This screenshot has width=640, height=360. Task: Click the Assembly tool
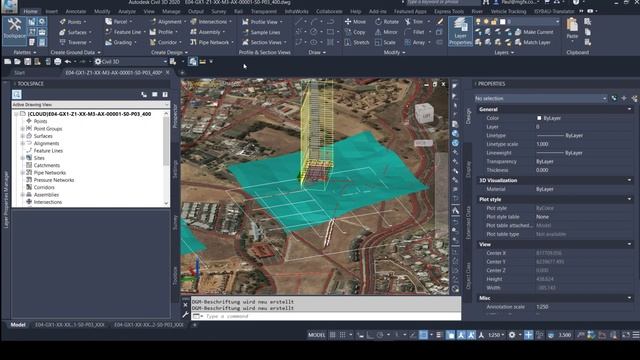click(207, 32)
